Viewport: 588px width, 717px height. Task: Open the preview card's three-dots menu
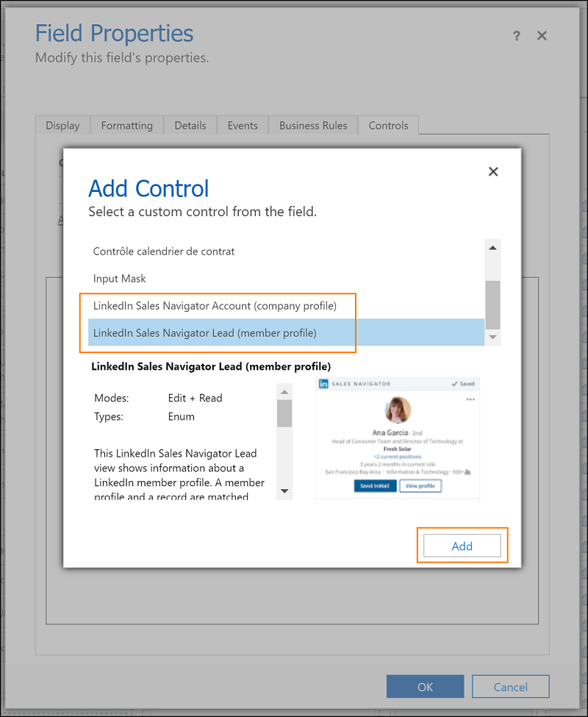click(x=470, y=399)
